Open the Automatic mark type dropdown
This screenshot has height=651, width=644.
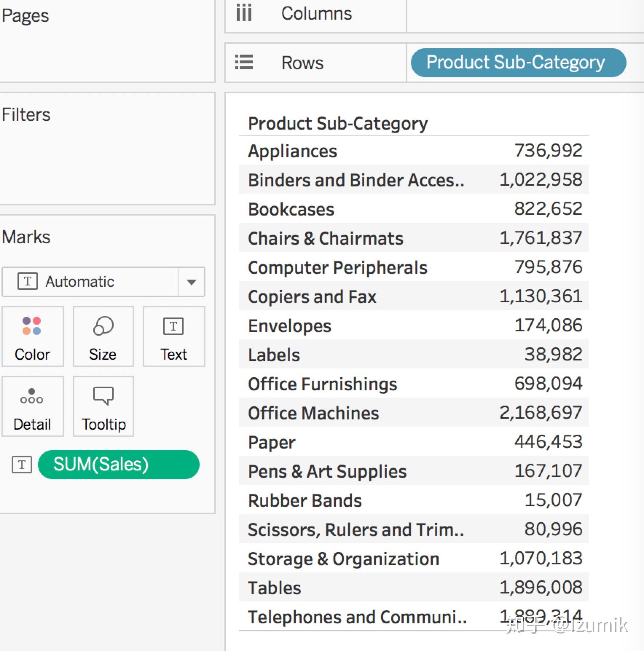(x=91, y=282)
